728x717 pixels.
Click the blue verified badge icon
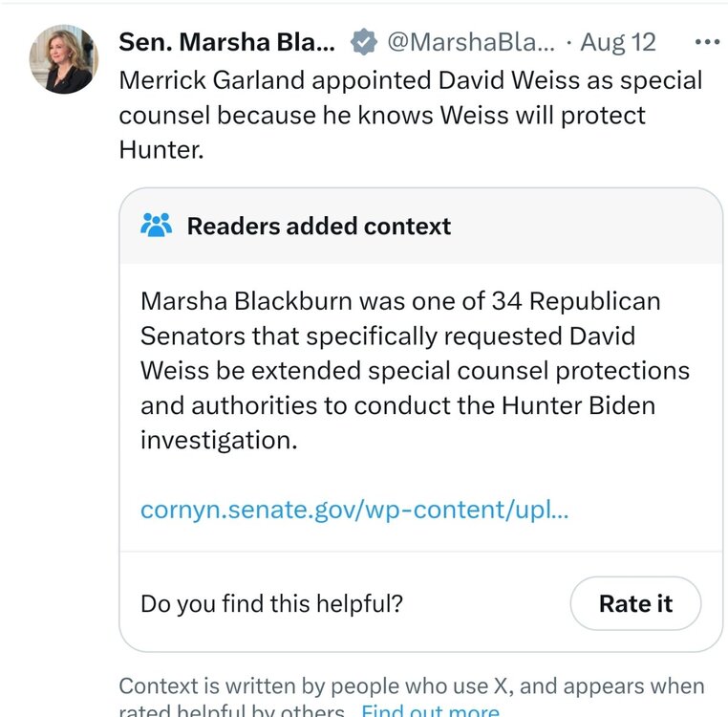(x=362, y=43)
